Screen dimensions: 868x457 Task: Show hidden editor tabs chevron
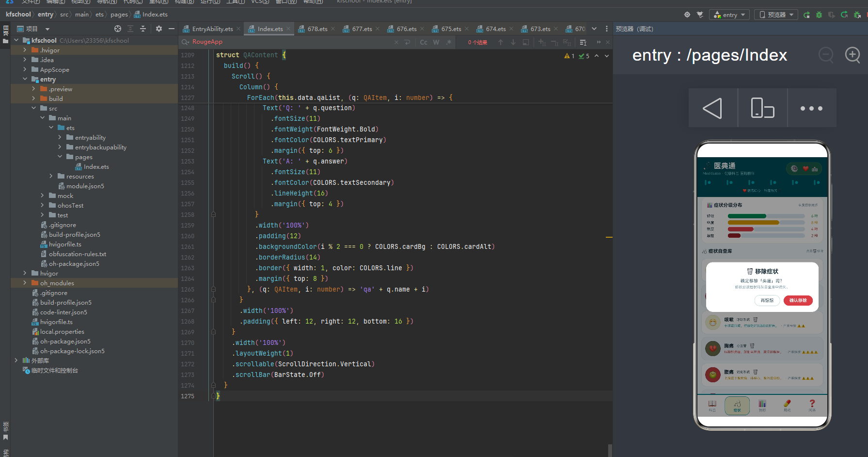pyautogui.click(x=594, y=29)
